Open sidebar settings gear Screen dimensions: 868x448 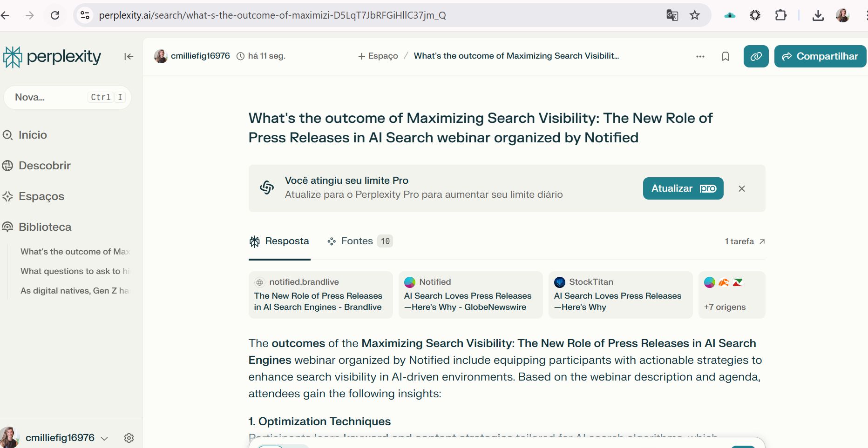coord(129,438)
